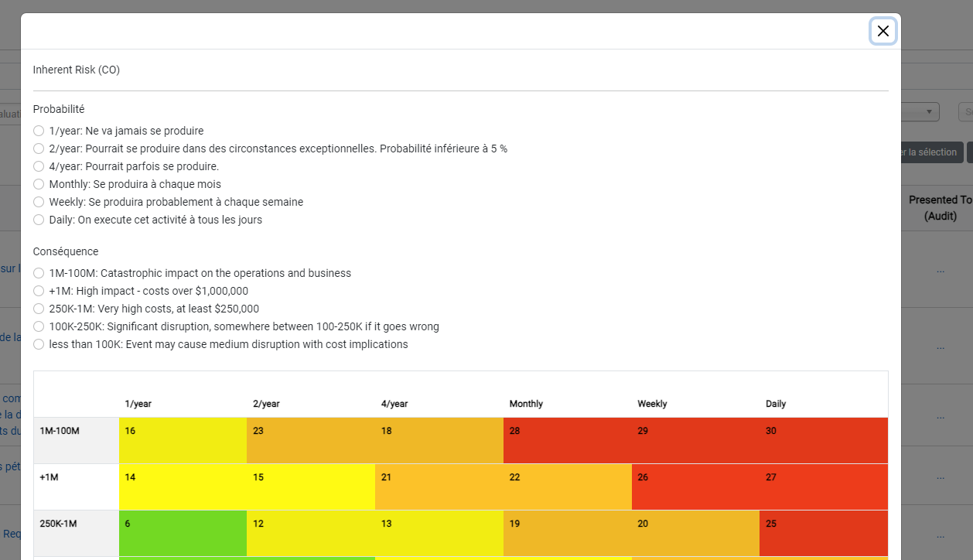The height and width of the screenshot is (560, 973).
Task: Click matrix cell 12 in 250K-1M row
Action: coord(311,533)
